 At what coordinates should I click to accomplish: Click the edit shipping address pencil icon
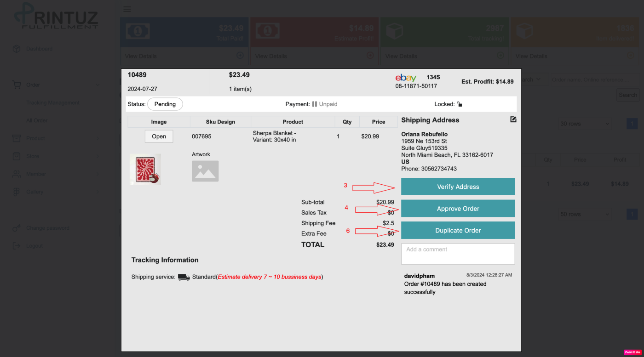513,119
